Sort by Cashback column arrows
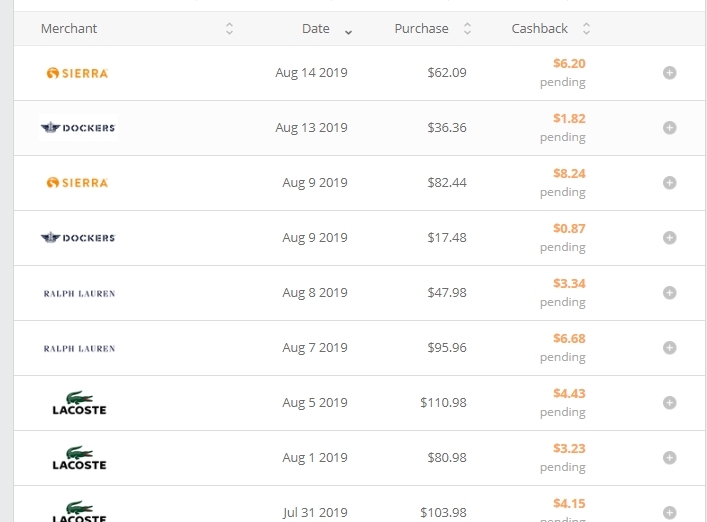Image resolution: width=707 pixels, height=522 pixels. coord(586,29)
